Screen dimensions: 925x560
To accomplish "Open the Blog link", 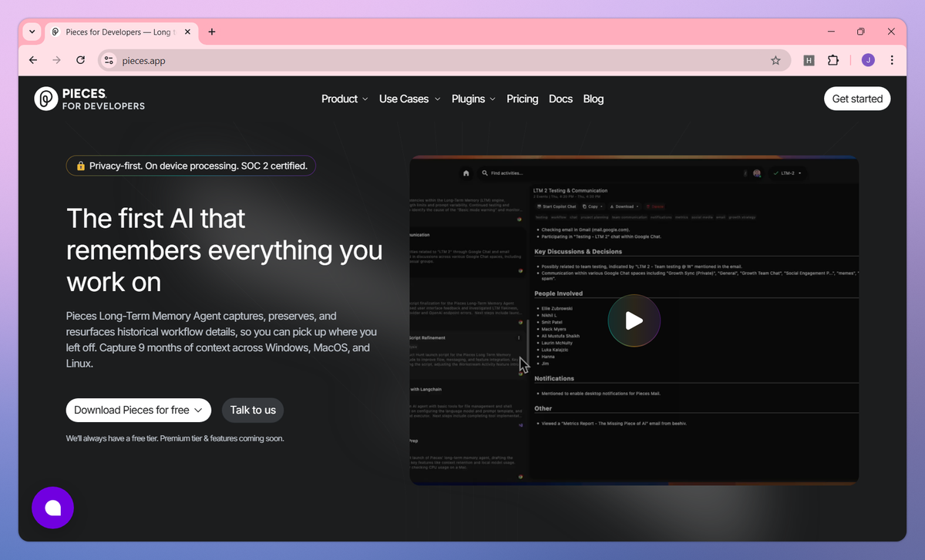I will [594, 99].
